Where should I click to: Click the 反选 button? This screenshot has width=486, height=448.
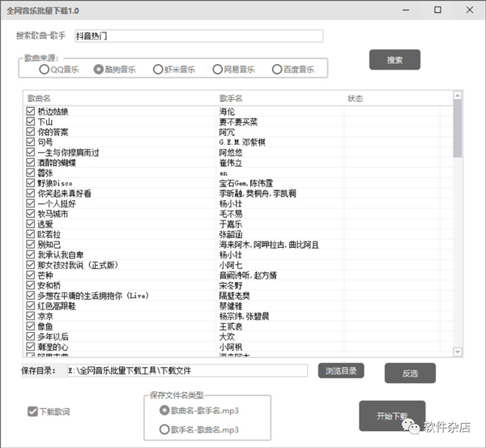pyautogui.click(x=410, y=373)
